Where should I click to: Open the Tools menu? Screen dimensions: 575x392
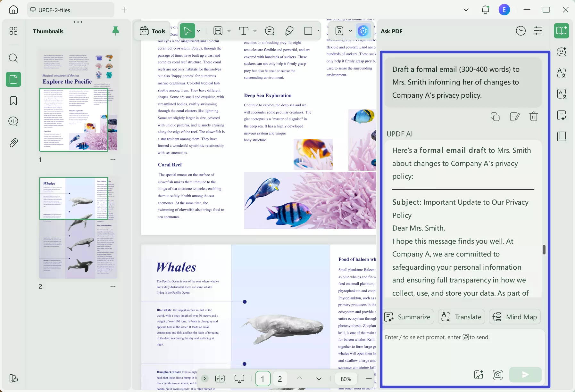click(x=153, y=31)
